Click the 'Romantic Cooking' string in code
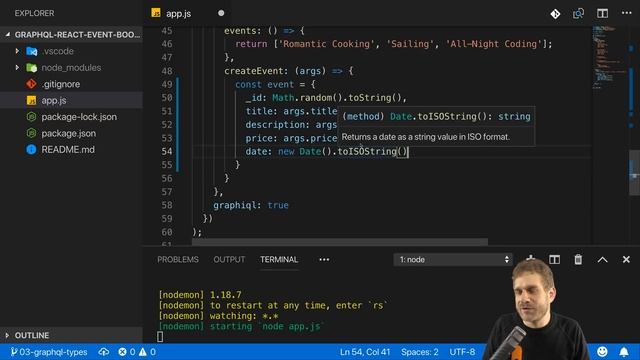This screenshot has width=640, height=360. (x=326, y=44)
